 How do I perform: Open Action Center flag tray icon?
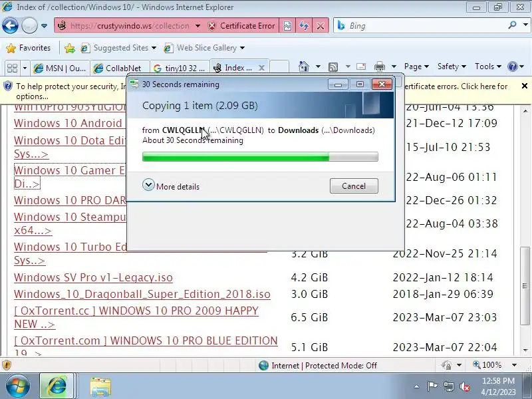tap(432, 386)
